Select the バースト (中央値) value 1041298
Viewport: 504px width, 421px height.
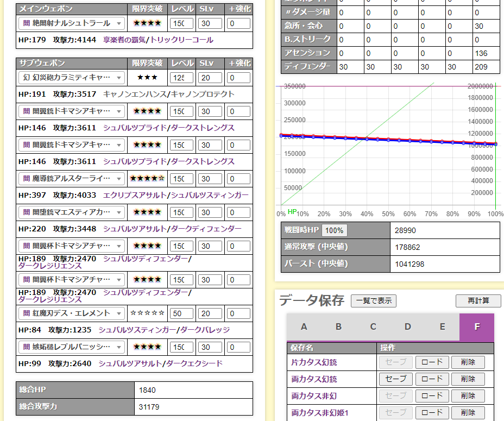pyautogui.click(x=409, y=264)
